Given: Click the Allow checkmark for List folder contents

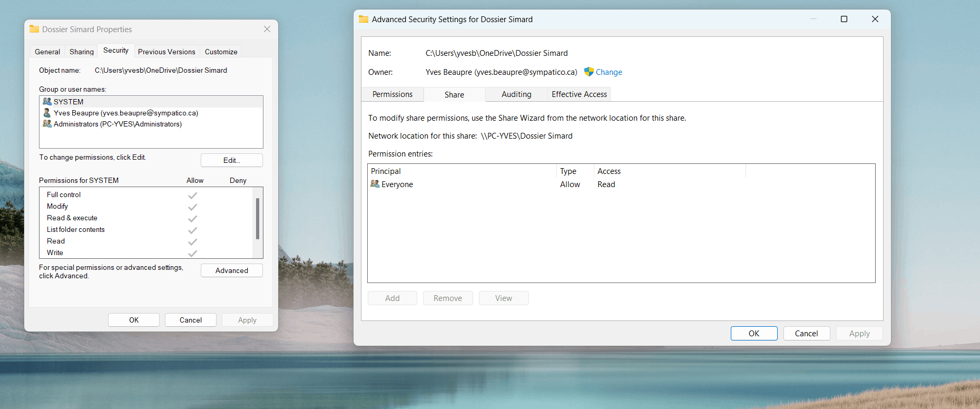Looking at the screenshot, I should [193, 230].
